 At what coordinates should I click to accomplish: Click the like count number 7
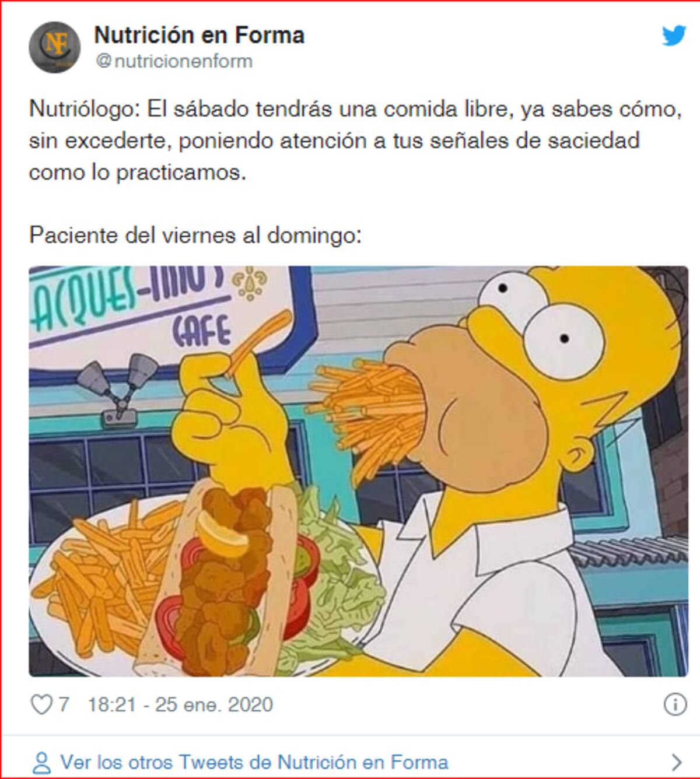(x=64, y=704)
